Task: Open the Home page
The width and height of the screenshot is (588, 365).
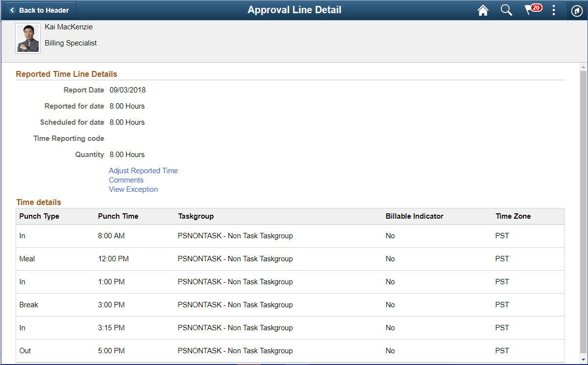Action: [483, 10]
